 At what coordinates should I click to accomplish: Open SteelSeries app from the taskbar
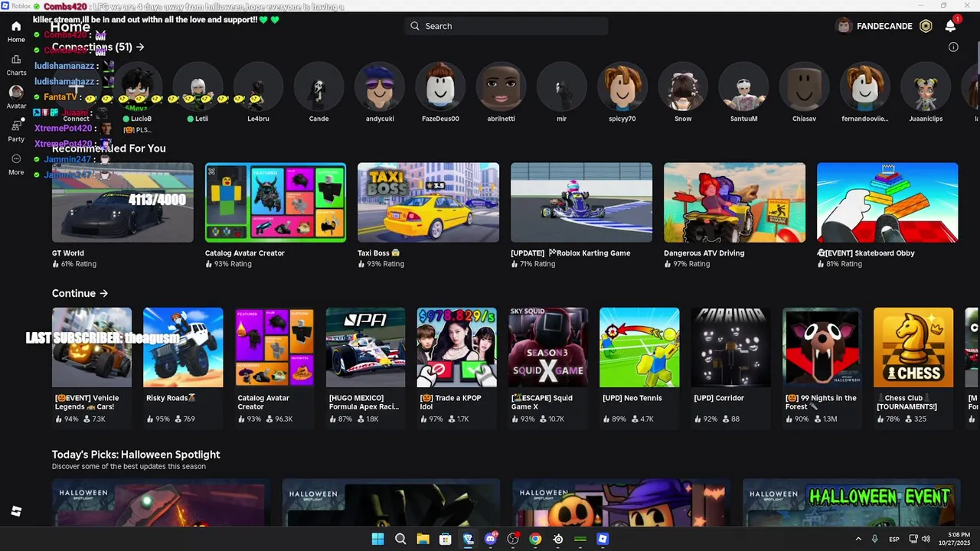(x=558, y=539)
